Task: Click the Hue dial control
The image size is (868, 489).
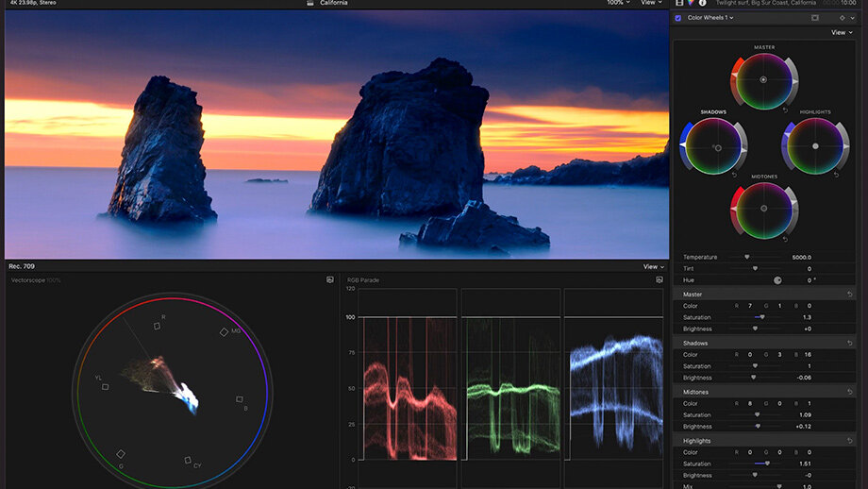Action: [777, 280]
